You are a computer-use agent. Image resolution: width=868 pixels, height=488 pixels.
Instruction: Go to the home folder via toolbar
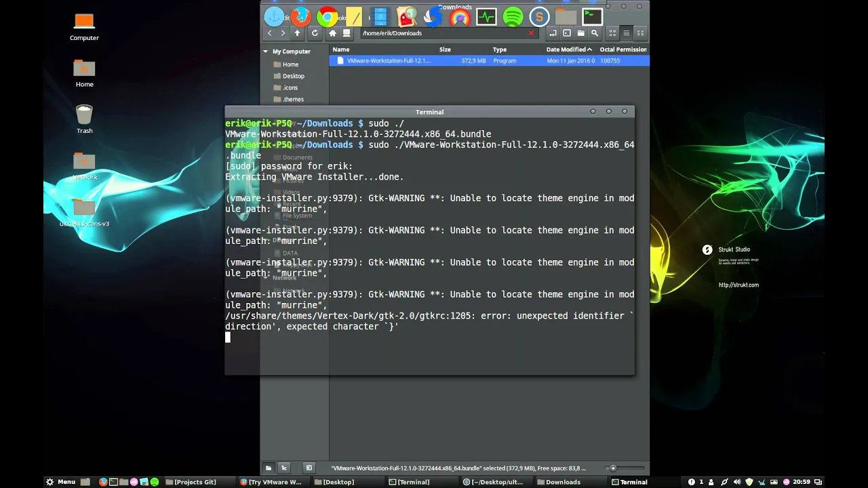(332, 33)
